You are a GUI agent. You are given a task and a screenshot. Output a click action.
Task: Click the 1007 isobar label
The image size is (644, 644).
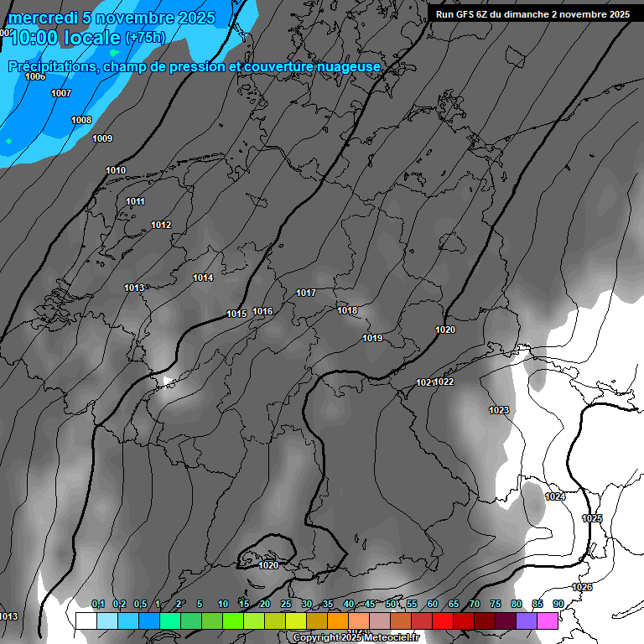[x=61, y=93]
